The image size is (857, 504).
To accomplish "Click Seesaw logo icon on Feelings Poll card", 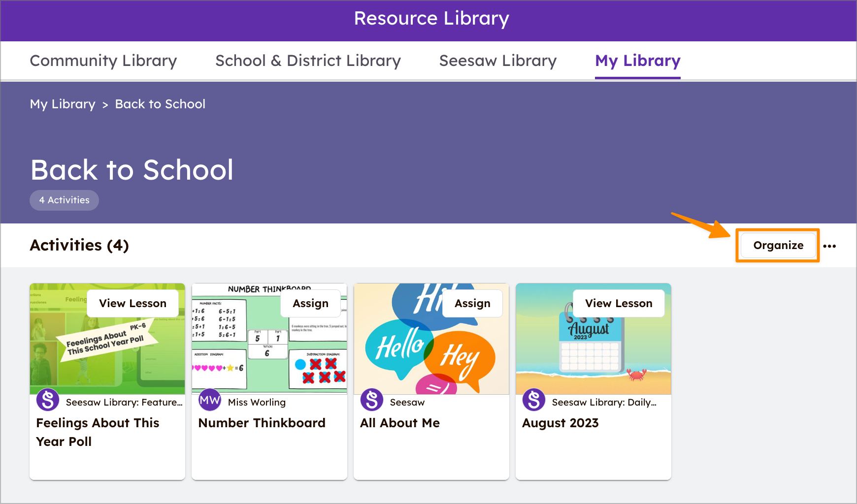I will click(48, 400).
